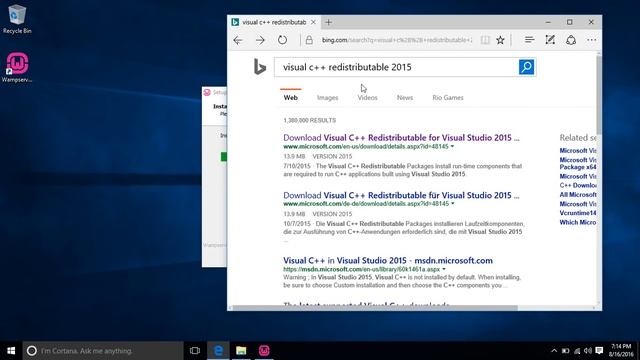Viewport: 640px width, 360px height.
Task: Click Edge icon on the taskbar
Action: pyautogui.click(x=218, y=351)
